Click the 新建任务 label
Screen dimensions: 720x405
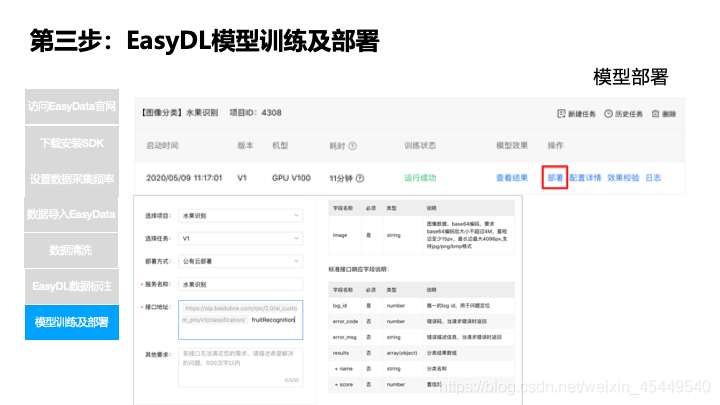coord(582,114)
